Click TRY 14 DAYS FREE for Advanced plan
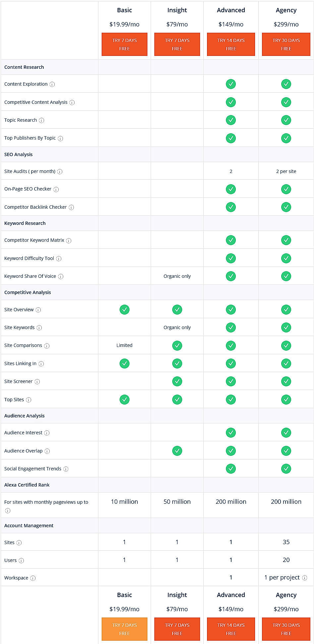 [231, 44]
